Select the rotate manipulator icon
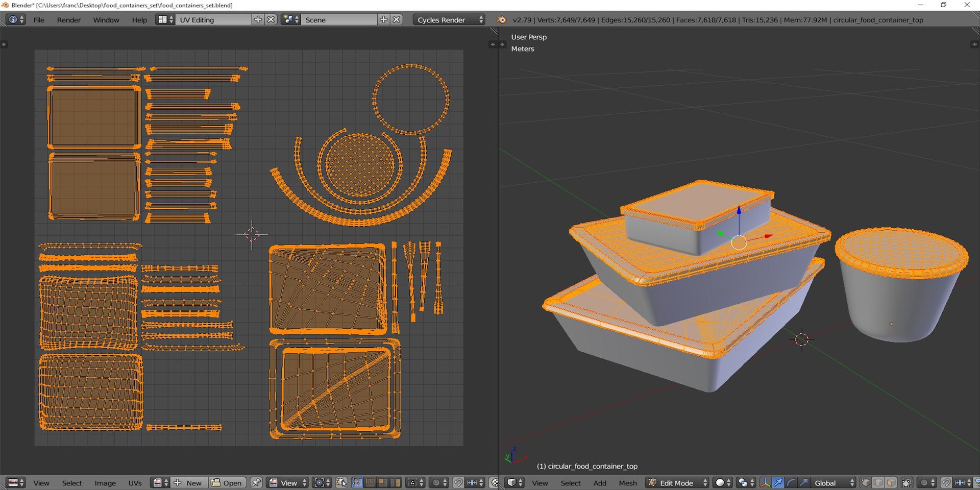The width and height of the screenshot is (980, 490). (791, 483)
